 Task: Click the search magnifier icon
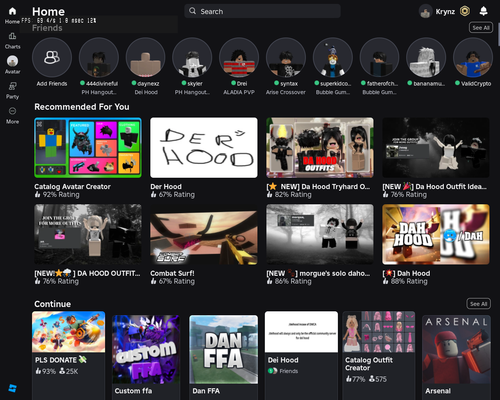coord(192,11)
